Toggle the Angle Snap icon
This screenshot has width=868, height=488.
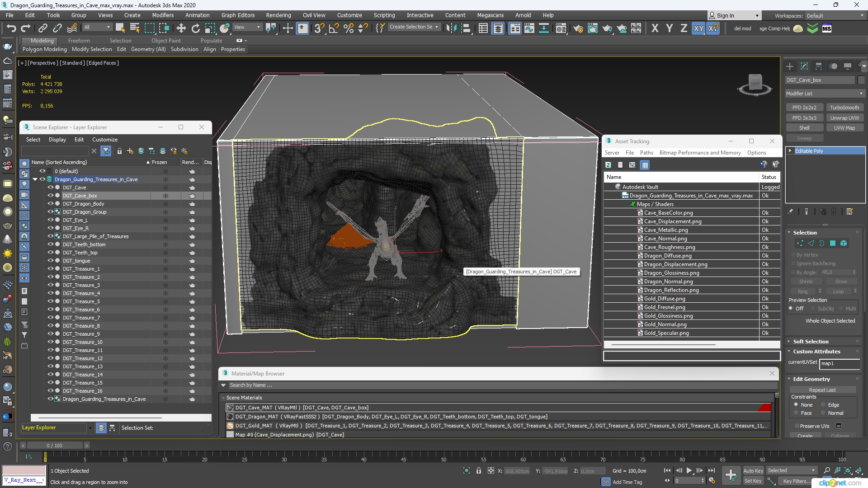334,28
